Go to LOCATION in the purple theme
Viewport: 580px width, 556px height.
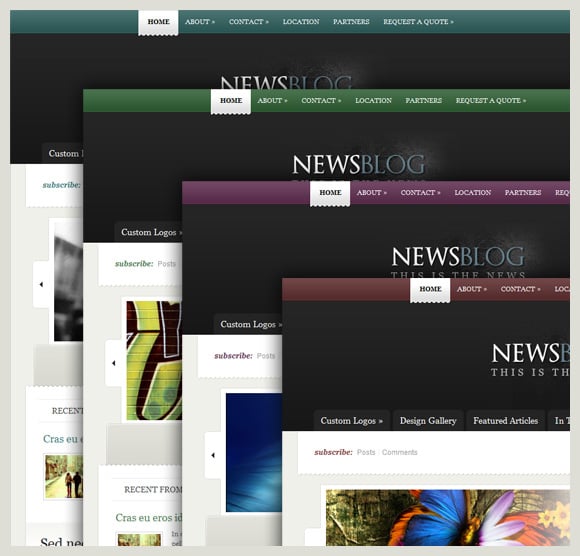(x=473, y=193)
